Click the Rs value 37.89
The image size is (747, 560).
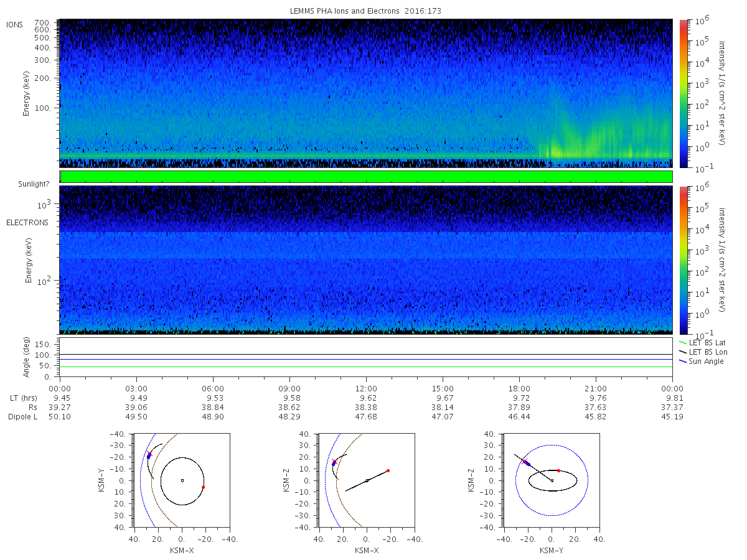(x=519, y=408)
